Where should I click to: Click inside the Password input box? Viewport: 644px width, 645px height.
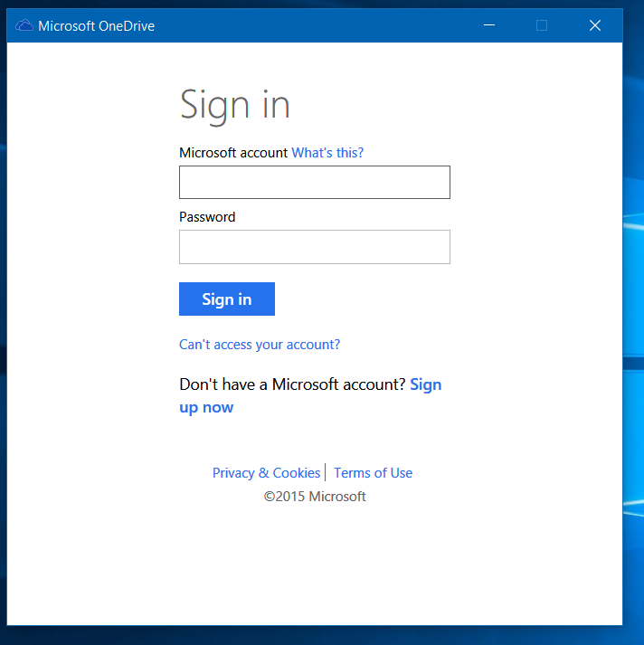314,247
